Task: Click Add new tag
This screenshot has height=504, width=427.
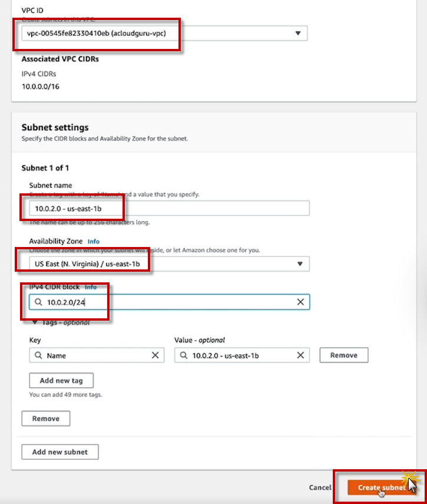Action: coord(61,380)
